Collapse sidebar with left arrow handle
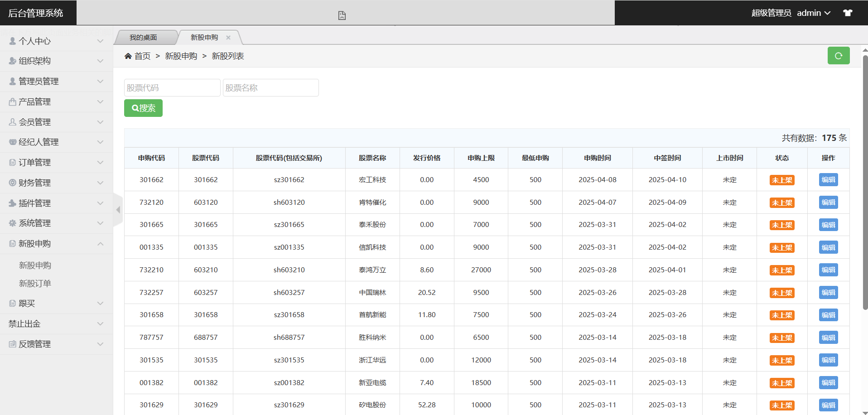 tap(118, 210)
